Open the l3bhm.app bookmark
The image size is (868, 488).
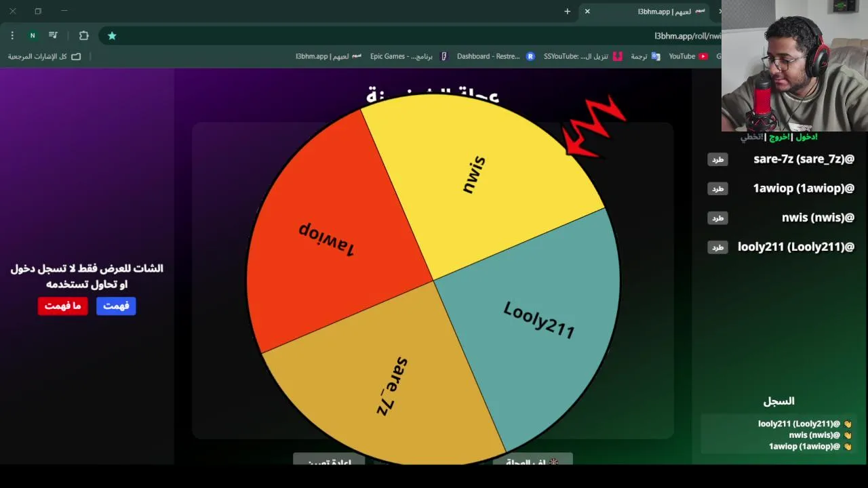pos(328,56)
